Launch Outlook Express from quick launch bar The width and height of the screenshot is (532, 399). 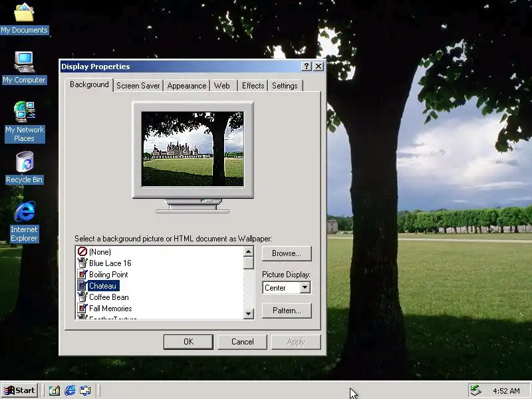click(85, 390)
